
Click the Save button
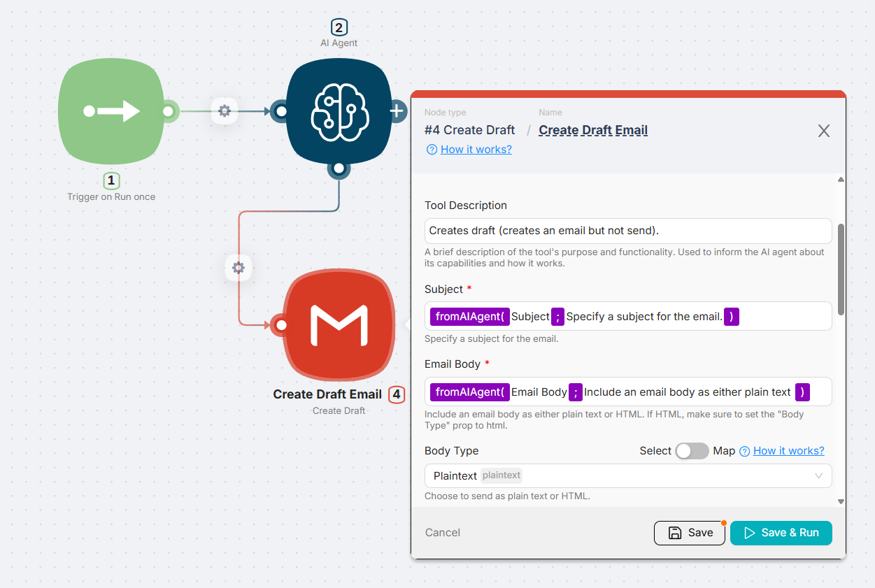tap(690, 533)
